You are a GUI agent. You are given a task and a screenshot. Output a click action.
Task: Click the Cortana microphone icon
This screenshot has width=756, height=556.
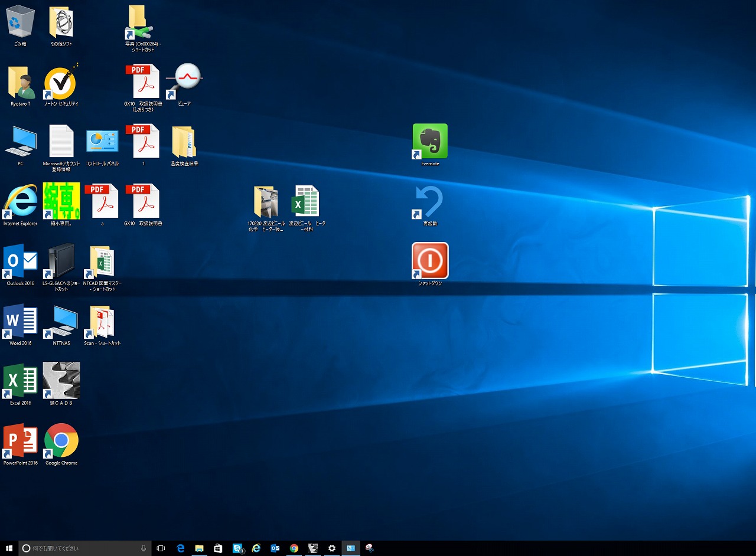coord(144,548)
